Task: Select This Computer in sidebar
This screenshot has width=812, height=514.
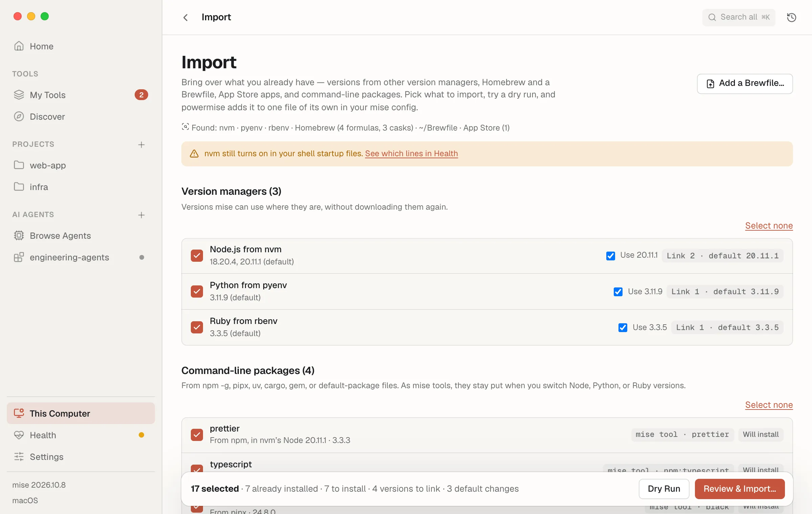Action: (81, 413)
